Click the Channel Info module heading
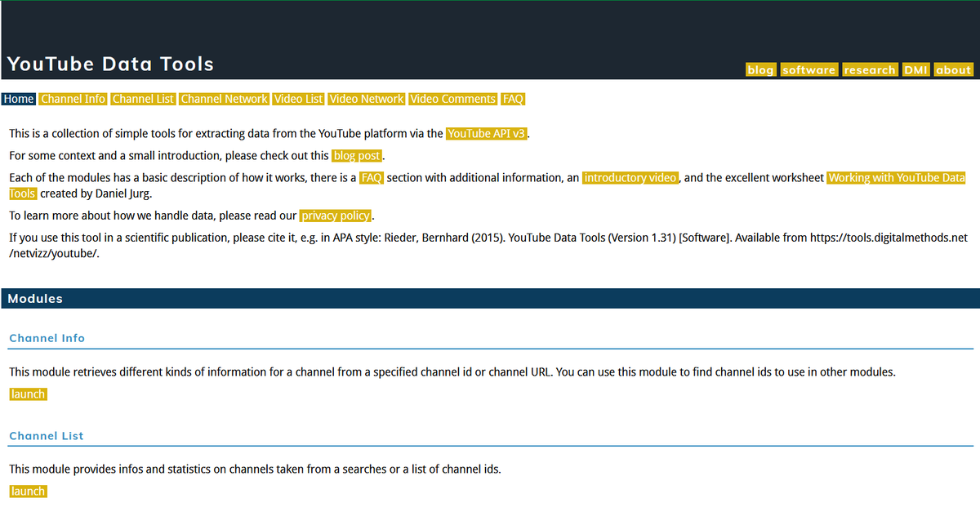The image size is (980, 516). point(47,338)
